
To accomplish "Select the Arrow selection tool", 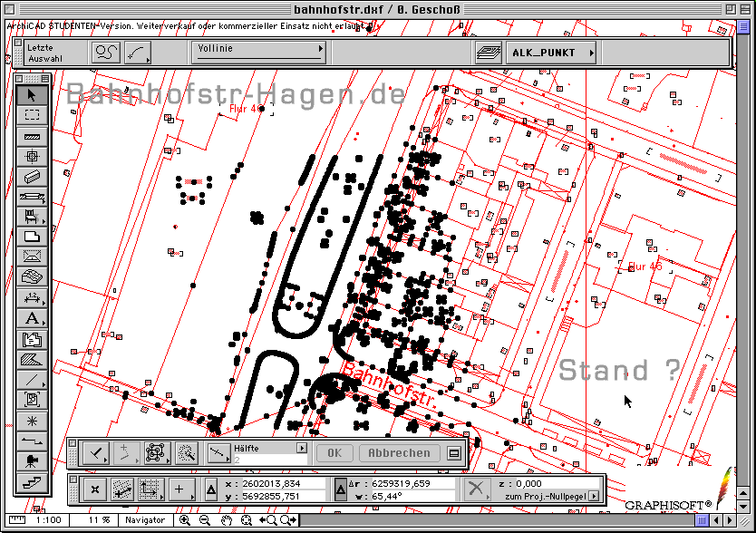I will (33, 95).
